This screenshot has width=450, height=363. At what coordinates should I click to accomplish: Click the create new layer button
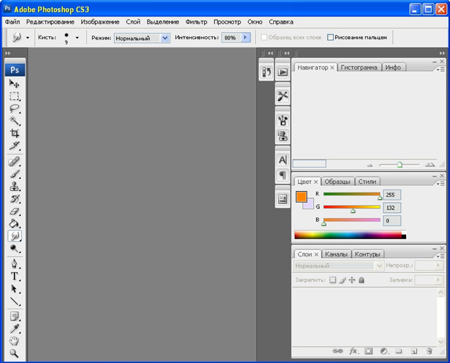(x=414, y=351)
